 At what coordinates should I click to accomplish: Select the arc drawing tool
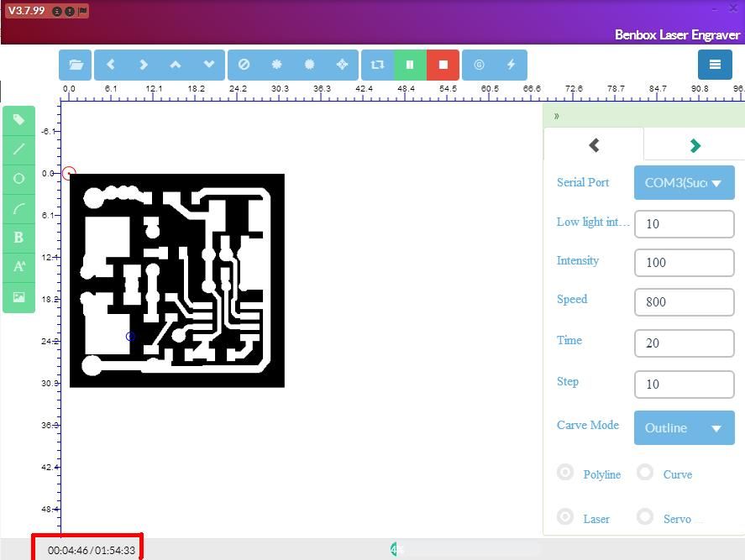click(x=19, y=208)
